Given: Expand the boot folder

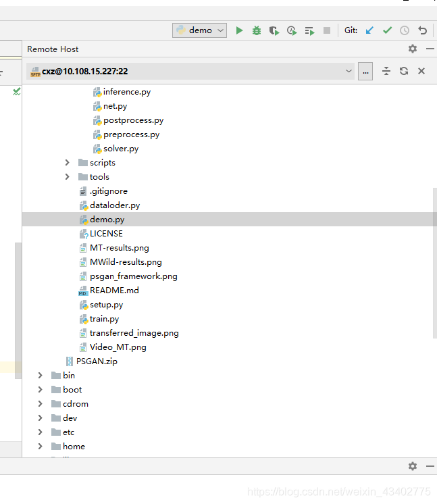Looking at the screenshot, I should (40, 390).
